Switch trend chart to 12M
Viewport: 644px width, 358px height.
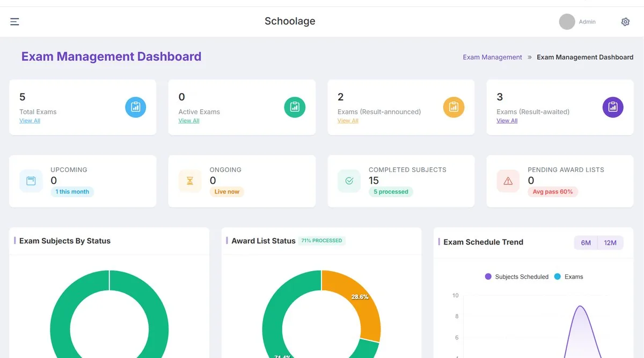coord(610,243)
